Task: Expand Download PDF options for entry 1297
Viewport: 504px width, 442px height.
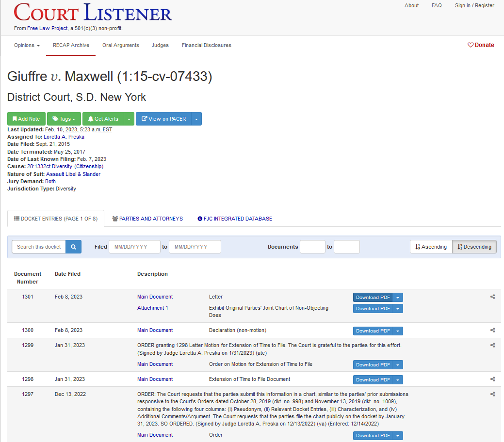Action: (398, 436)
